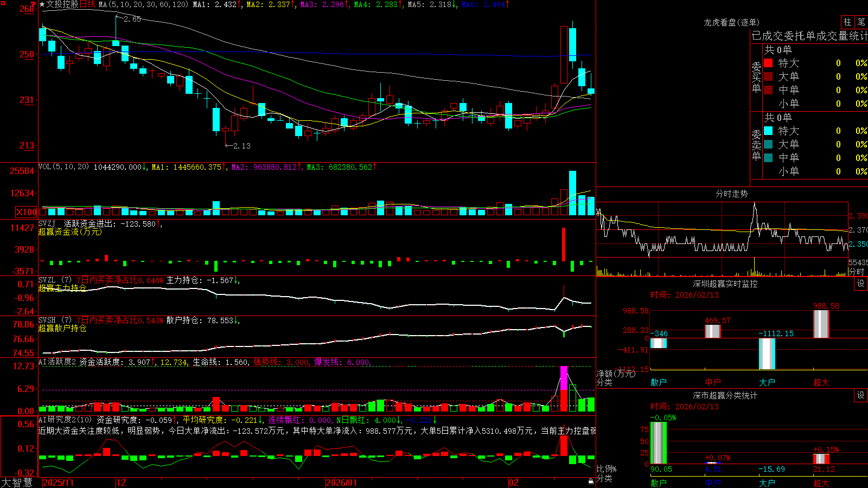Click 小单 row under 委买单

[x=815, y=104]
